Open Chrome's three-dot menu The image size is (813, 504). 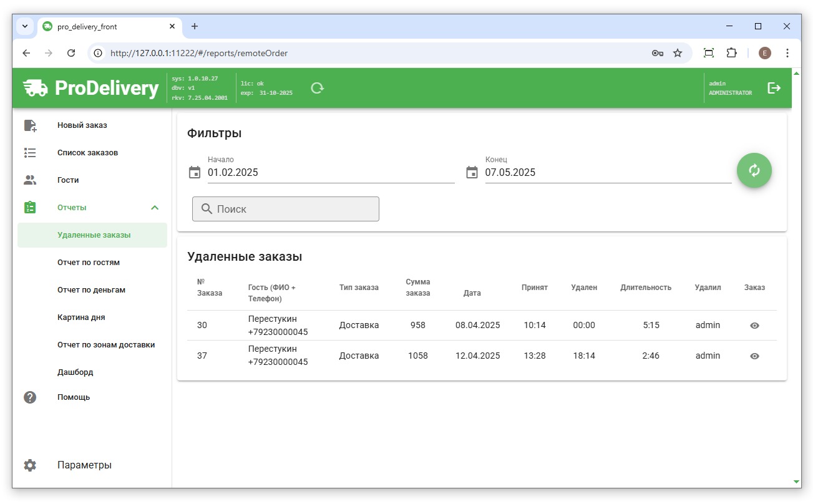pyautogui.click(x=787, y=53)
